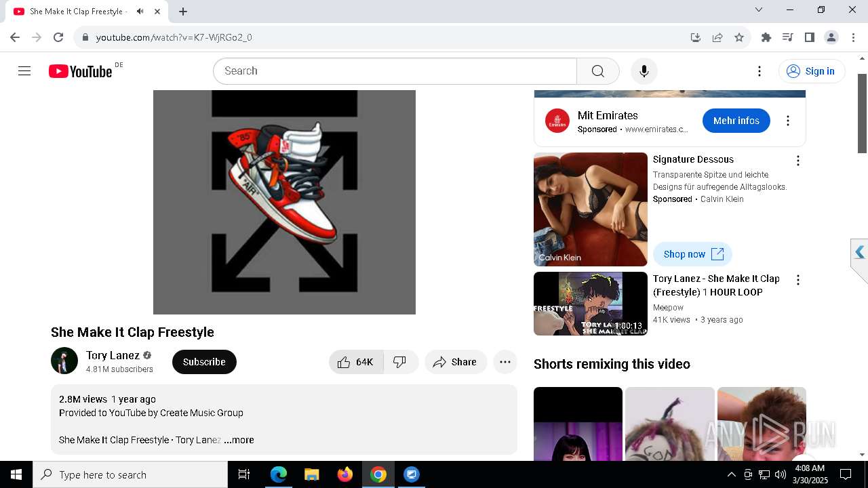868x488 pixels.
Task: Open Windows Start menu
Action: pos(16,474)
